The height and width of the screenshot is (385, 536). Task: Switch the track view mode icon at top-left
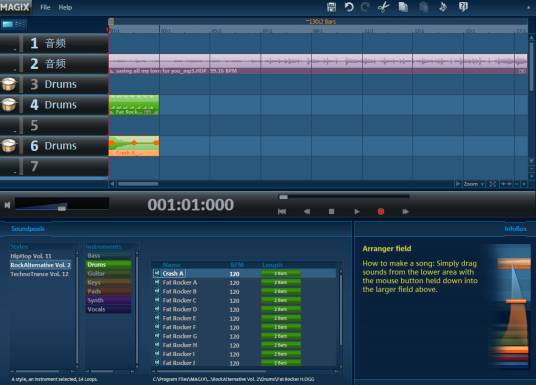(x=8, y=24)
